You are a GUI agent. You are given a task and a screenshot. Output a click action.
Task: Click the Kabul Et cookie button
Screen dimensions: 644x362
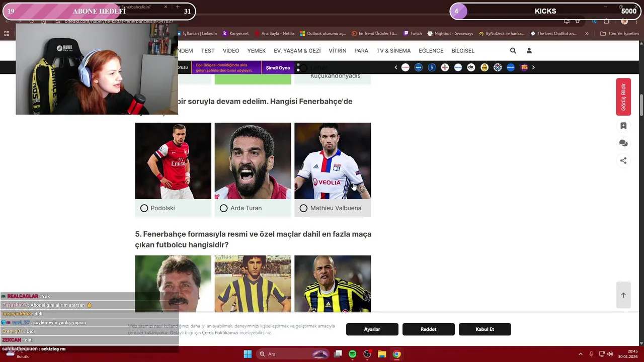click(x=485, y=329)
